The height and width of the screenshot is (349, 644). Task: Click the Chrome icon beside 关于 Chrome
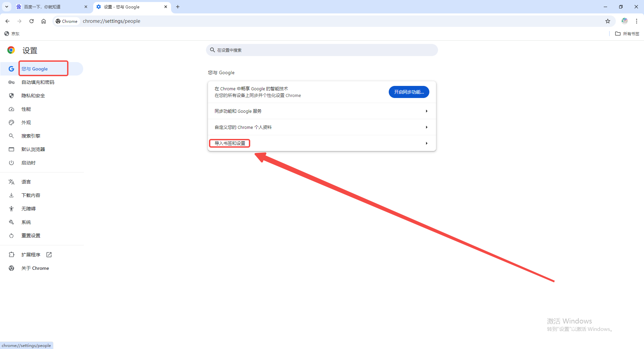pyautogui.click(x=11, y=268)
